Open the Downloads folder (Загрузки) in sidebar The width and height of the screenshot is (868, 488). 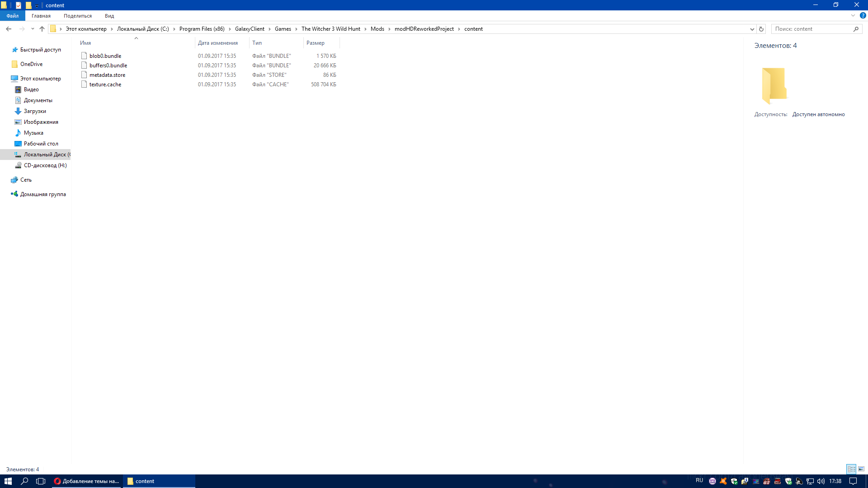click(34, 111)
